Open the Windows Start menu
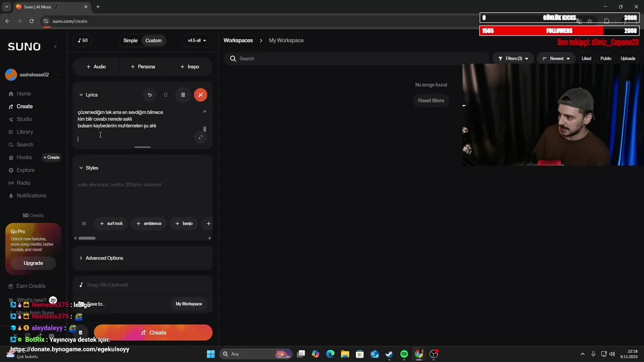 coord(211,354)
